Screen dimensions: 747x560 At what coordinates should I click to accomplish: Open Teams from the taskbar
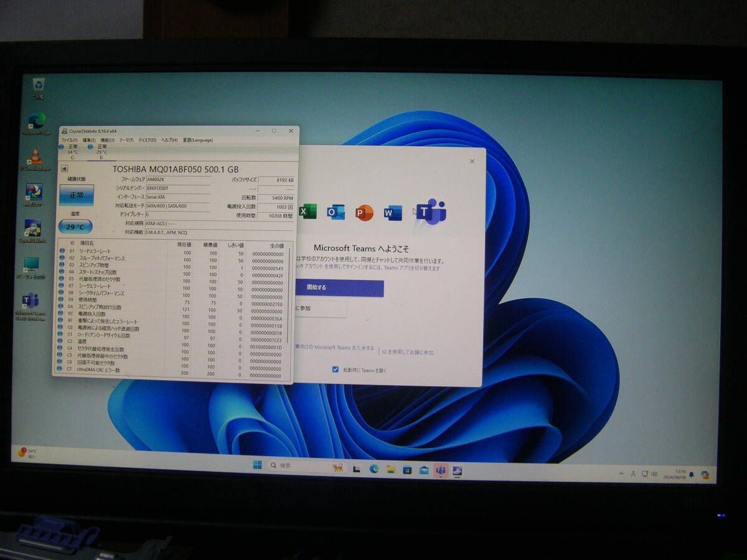click(x=442, y=470)
